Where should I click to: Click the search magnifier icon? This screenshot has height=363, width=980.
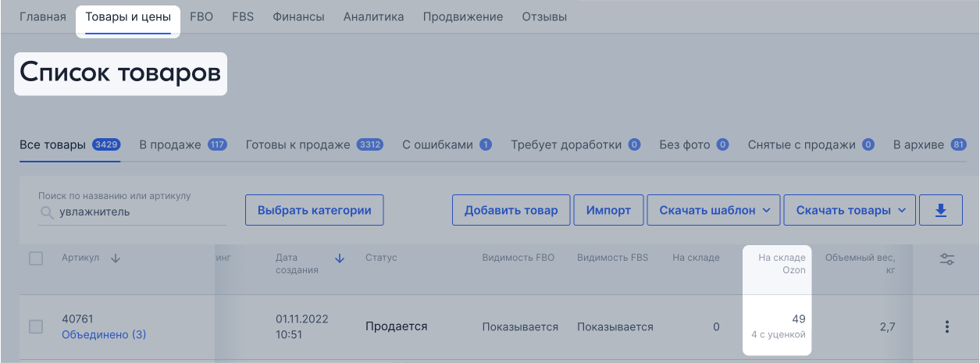click(x=47, y=212)
